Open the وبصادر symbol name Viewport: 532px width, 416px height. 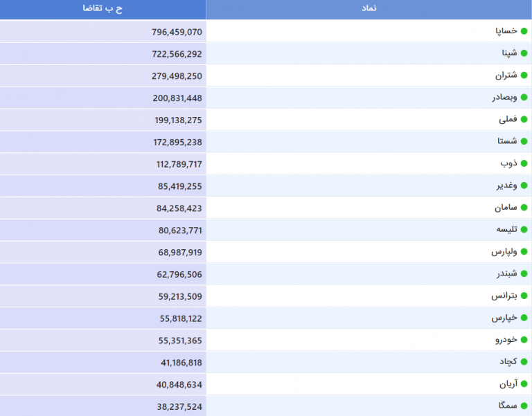click(505, 98)
